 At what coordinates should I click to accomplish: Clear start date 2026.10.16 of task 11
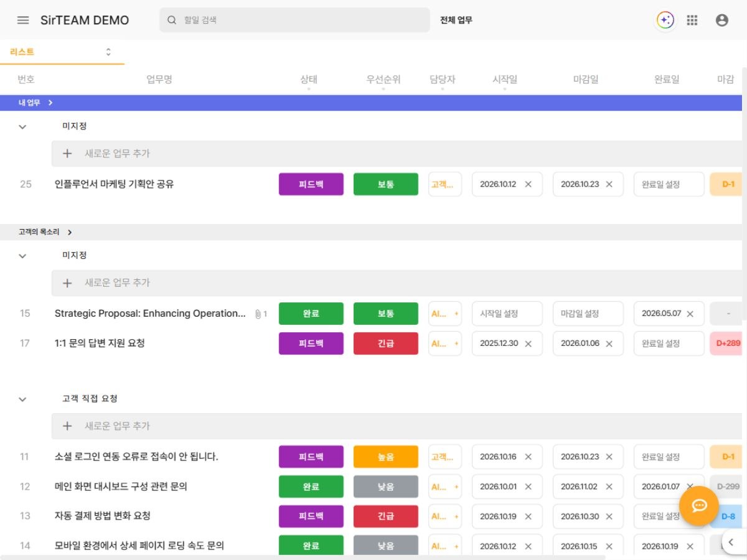(529, 457)
